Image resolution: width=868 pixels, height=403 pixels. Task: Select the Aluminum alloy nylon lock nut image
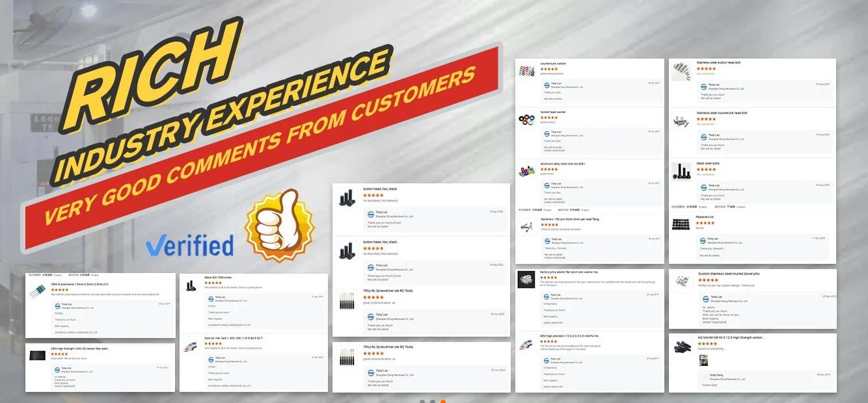click(527, 172)
